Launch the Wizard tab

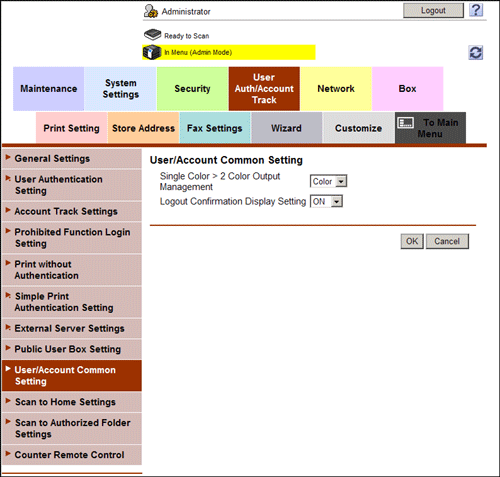pyautogui.click(x=286, y=128)
